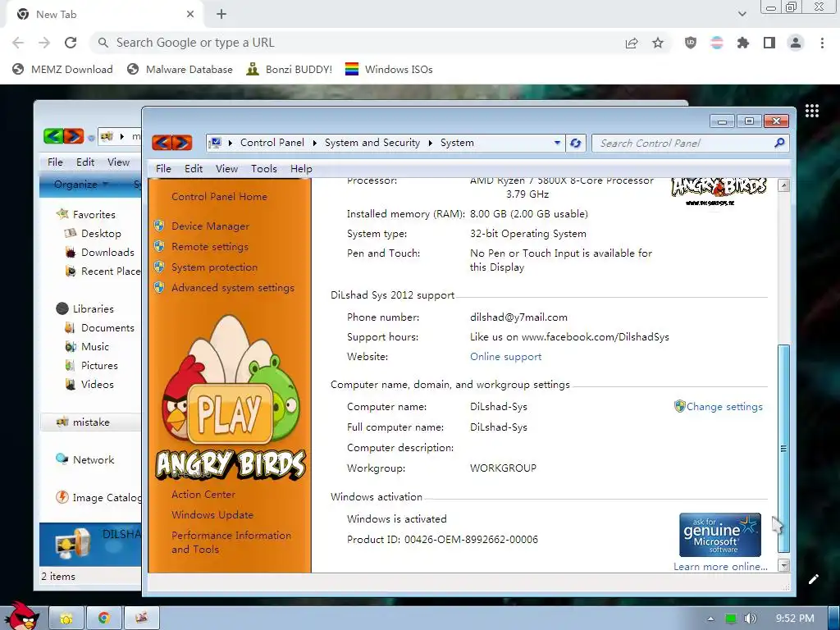The image size is (840, 630).
Task: Go back in the System control panel window
Action: click(x=162, y=143)
